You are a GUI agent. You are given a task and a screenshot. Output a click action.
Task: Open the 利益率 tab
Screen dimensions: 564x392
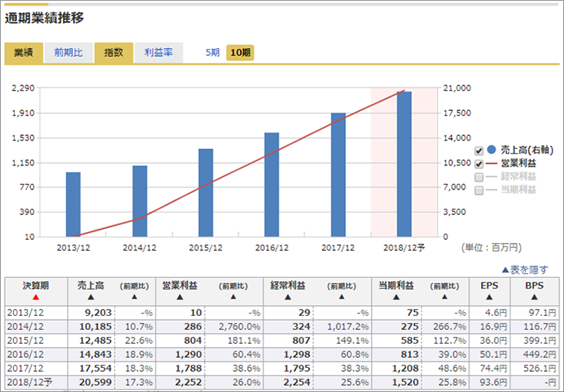[158, 53]
